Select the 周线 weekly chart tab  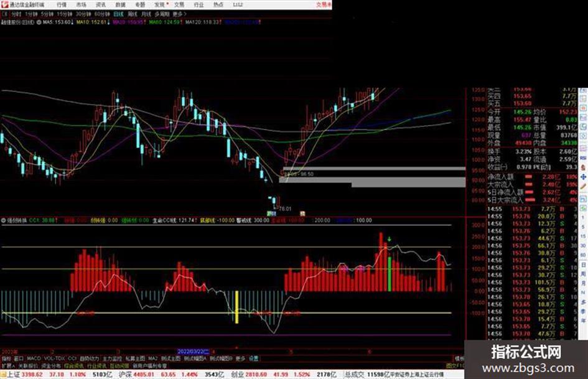(133, 14)
